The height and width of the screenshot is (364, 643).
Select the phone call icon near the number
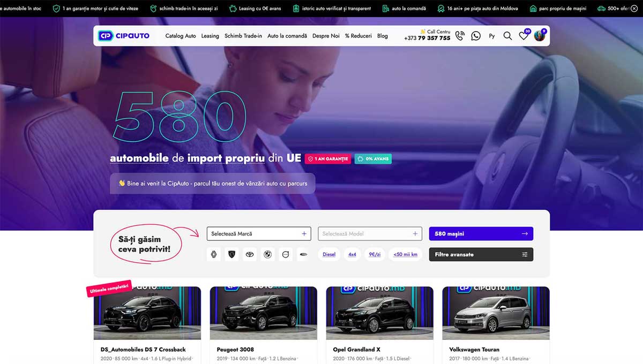[460, 36]
